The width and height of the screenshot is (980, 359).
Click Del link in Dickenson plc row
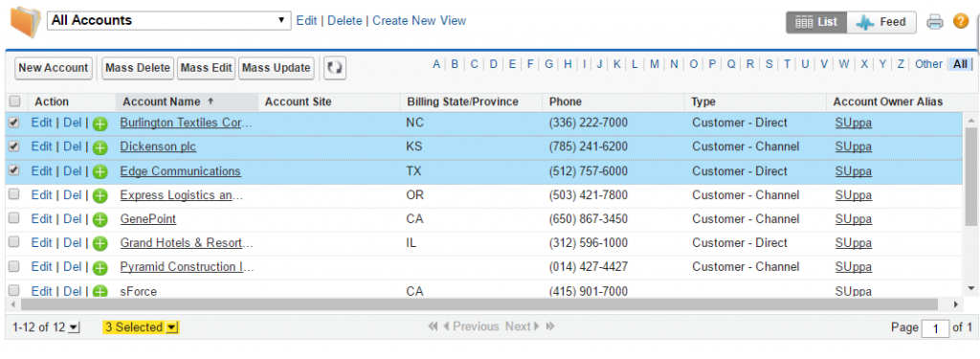coord(73,146)
